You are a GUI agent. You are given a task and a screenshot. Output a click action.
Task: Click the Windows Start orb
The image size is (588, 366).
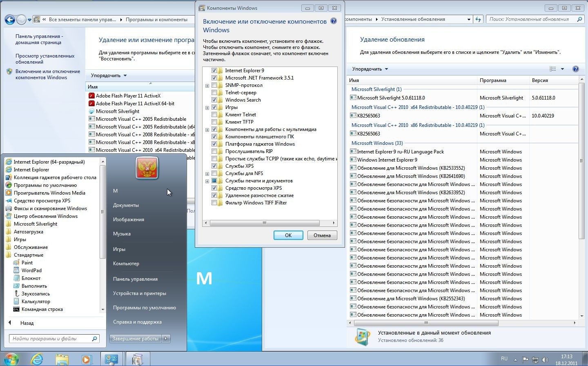coord(11,359)
